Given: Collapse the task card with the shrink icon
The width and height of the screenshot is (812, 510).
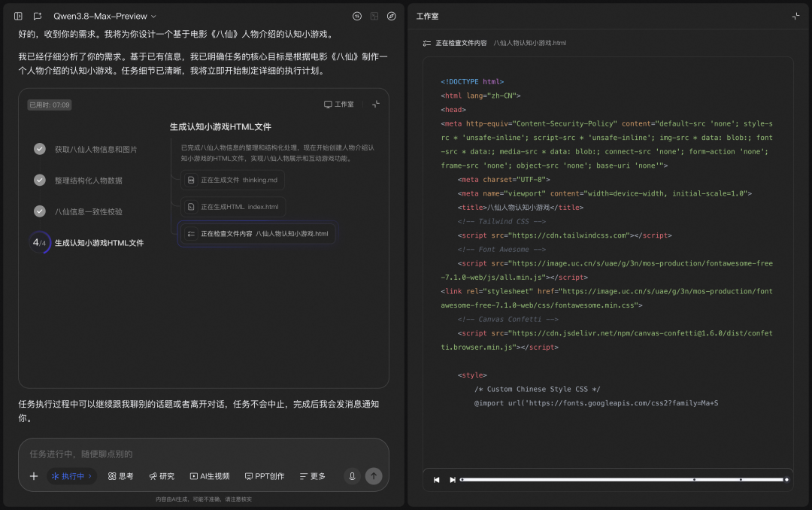Looking at the screenshot, I should 376,104.
